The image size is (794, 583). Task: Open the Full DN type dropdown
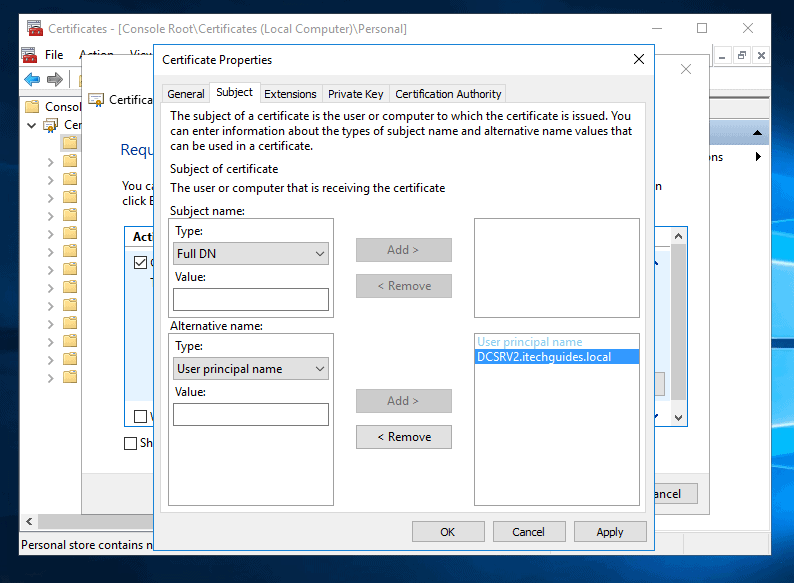pyautogui.click(x=251, y=253)
